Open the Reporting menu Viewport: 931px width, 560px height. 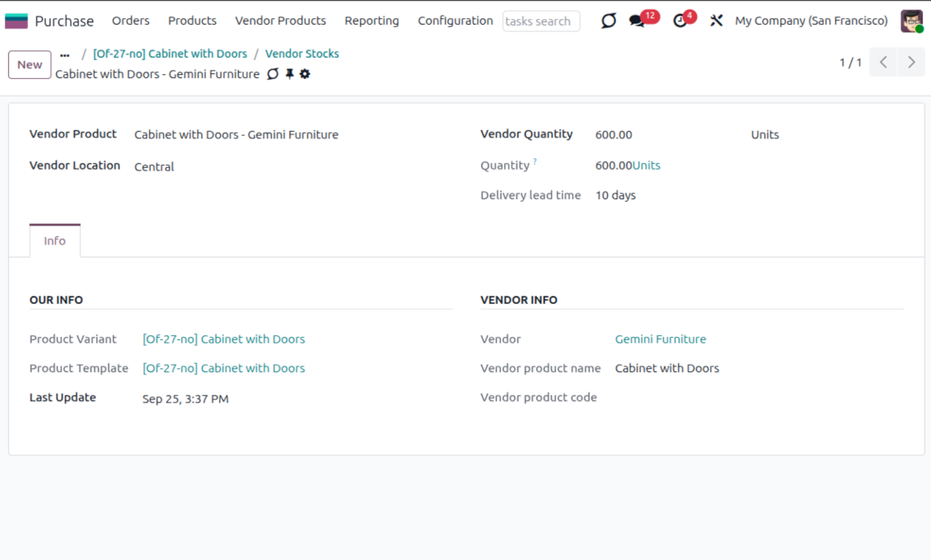click(x=372, y=21)
